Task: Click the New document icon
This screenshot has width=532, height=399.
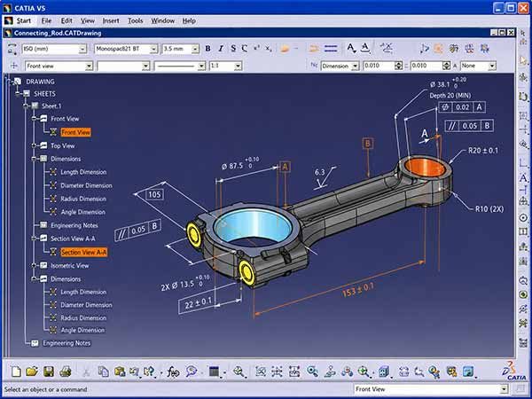Action: 16,372
